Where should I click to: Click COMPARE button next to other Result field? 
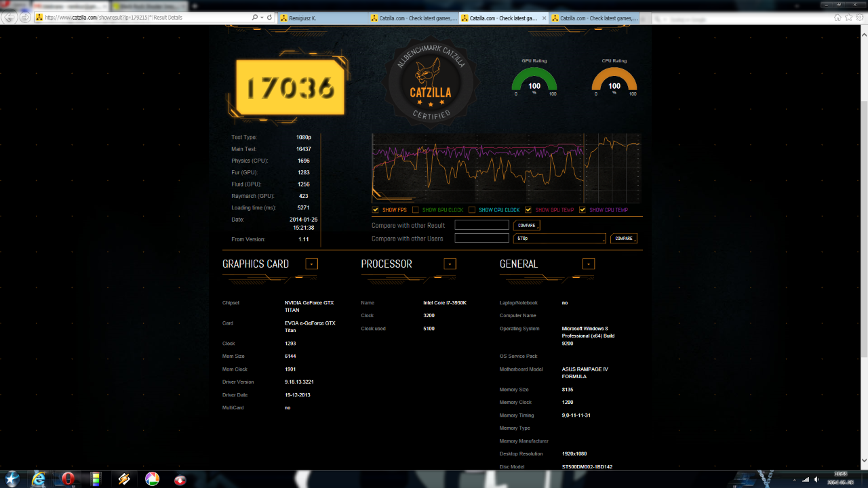527,225
